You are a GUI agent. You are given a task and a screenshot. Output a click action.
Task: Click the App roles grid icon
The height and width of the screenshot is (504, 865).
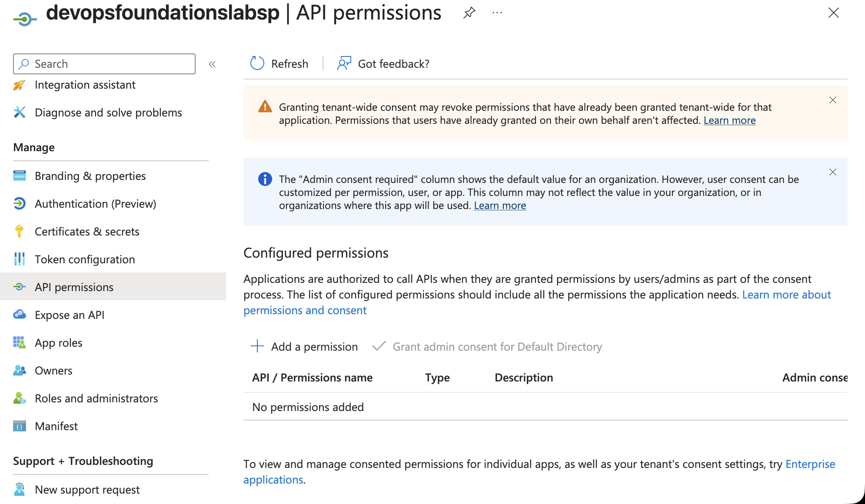tap(19, 342)
